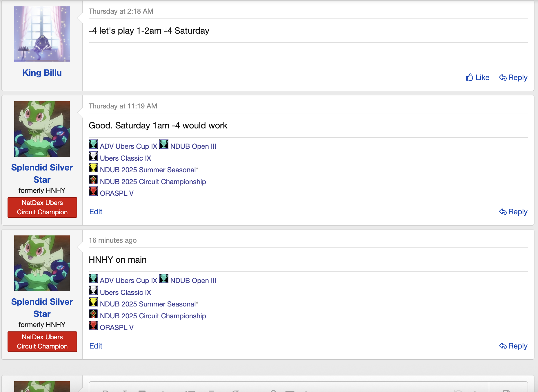Edit the 'Good. Saturday 1am' post
The width and height of the screenshot is (538, 392).
tap(96, 212)
